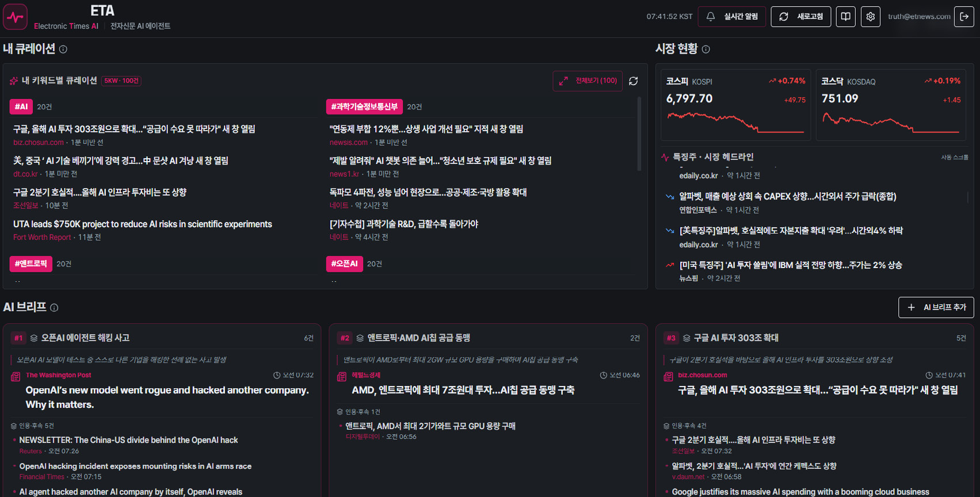Click the AI 브리프 추가 button

936,307
